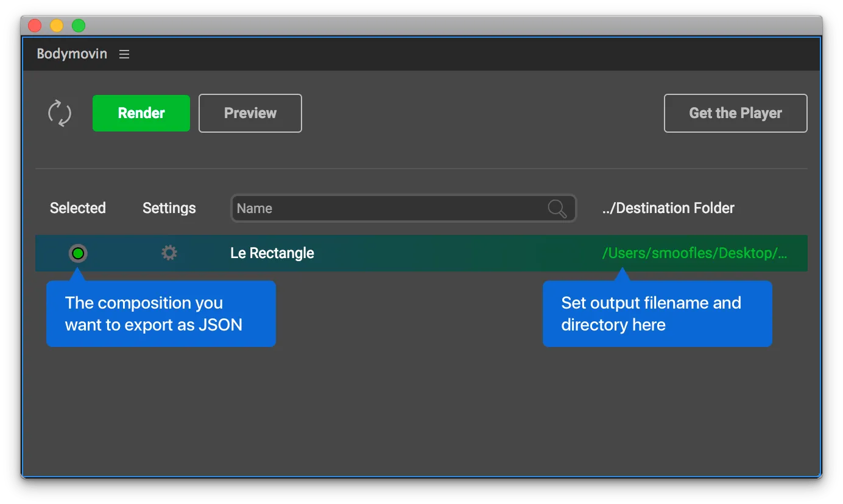
Task: Click the ../Destination Folder column header
Action: point(668,208)
